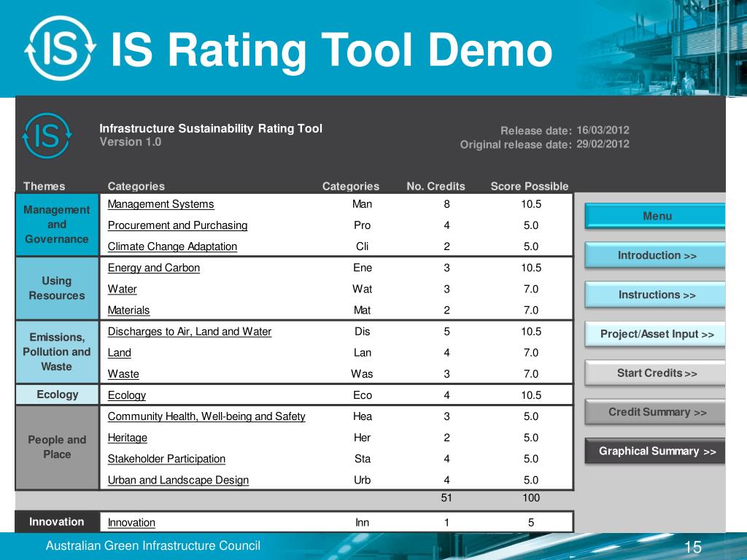747x560 pixels.
Task: Go to Introduction >> page
Action: click(x=655, y=255)
